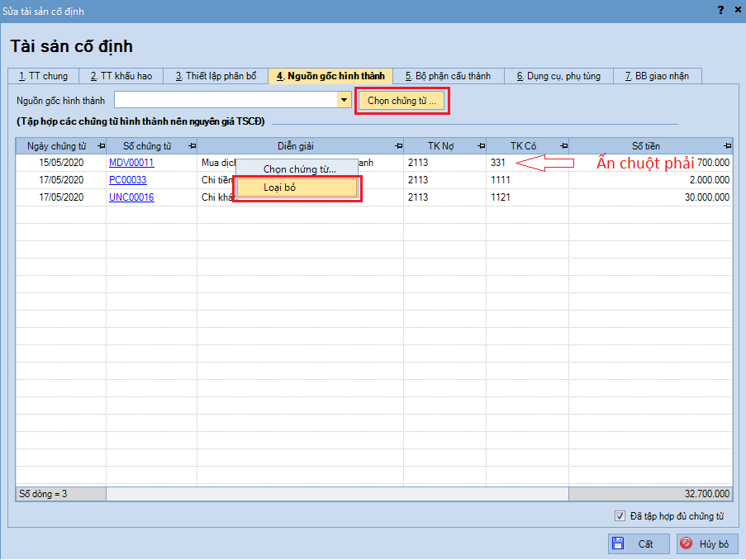Cancel with the Hủy bỏ button
This screenshot has height=560, width=746.
pyautogui.click(x=707, y=543)
